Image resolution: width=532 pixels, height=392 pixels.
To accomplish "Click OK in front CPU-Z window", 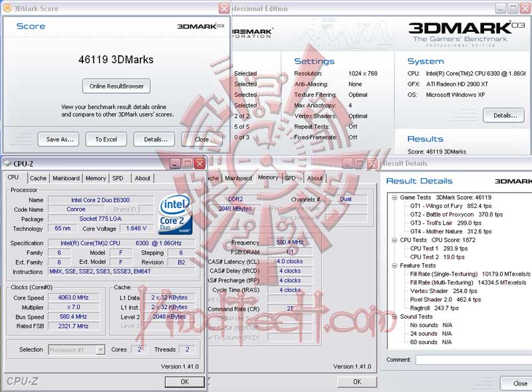I will pos(185,382).
